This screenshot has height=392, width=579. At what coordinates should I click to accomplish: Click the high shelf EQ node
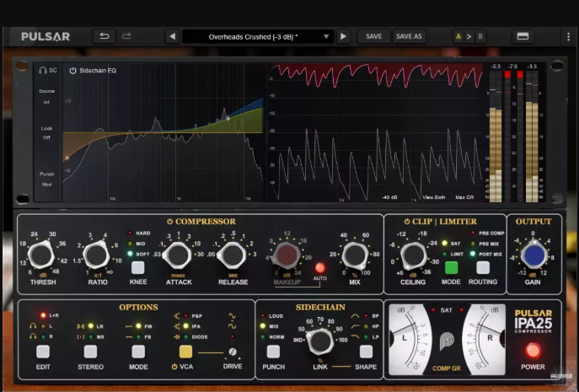(x=228, y=118)
